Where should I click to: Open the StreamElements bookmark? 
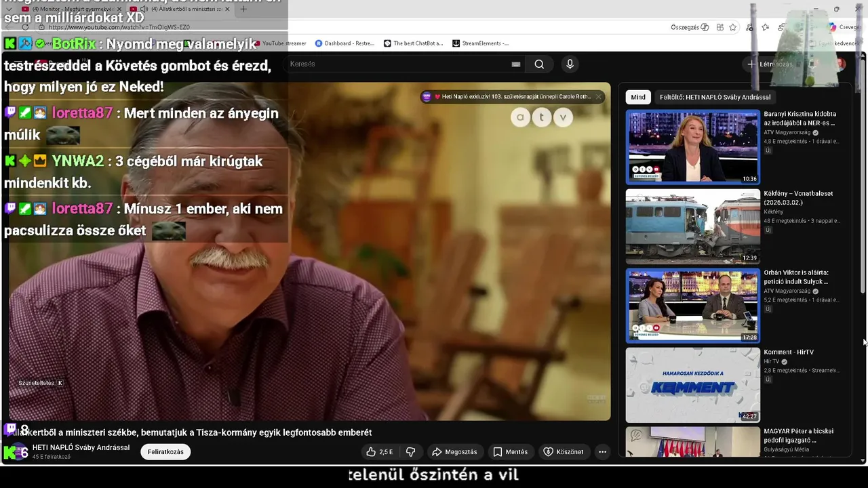coord(480,43)
